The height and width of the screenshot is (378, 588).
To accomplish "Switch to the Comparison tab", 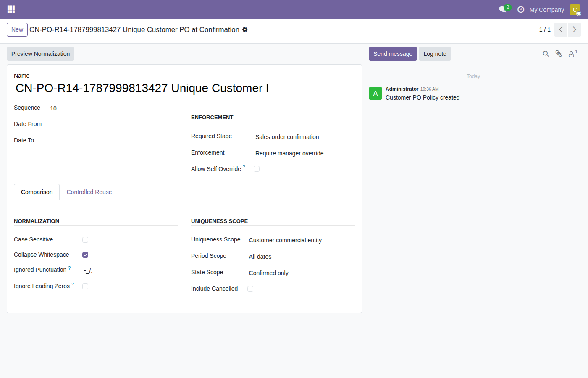I will coord(37,192).
